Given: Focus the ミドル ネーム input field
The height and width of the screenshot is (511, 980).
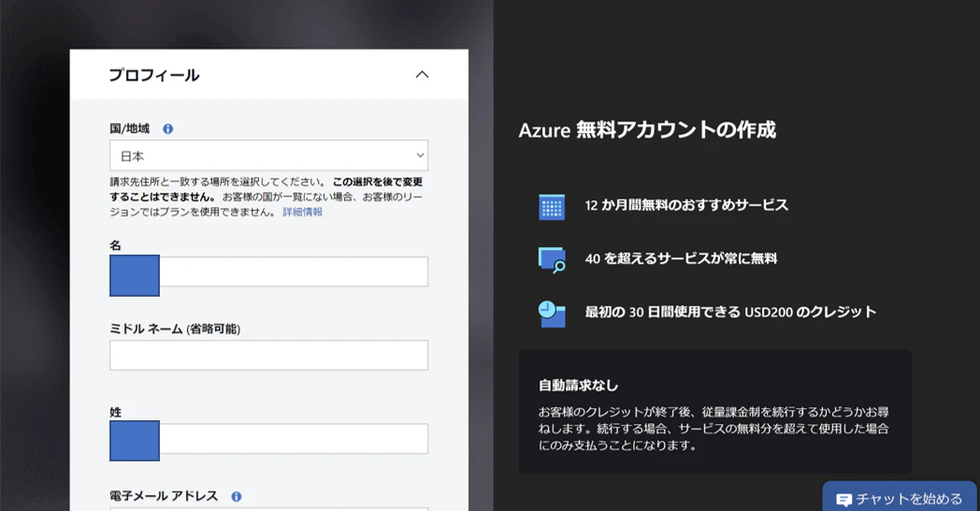Looking at the screenshot, I should (x=268, y=356).
